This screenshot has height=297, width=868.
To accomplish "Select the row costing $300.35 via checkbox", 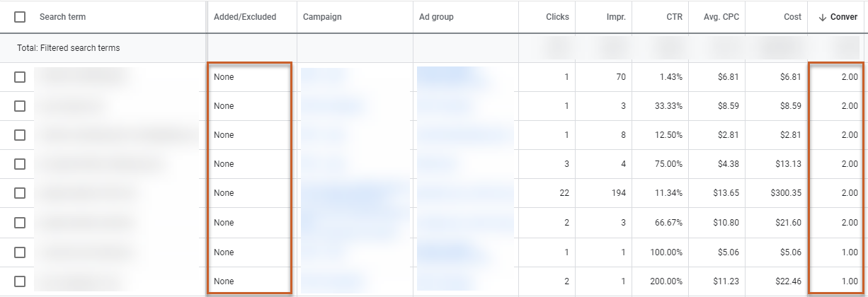I will click(20, 193).
